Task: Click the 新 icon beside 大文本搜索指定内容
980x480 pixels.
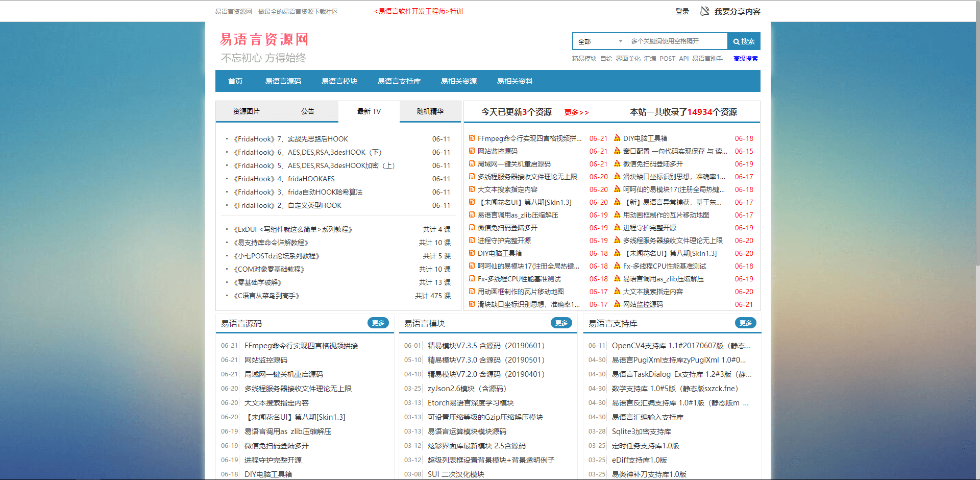Action: pyautogui.click(x=471, y=189)
